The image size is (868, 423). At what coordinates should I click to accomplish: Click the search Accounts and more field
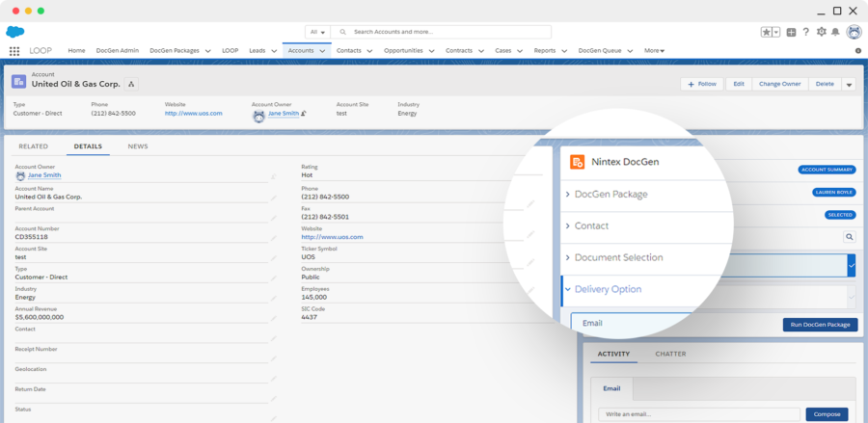tap(441, 32)
